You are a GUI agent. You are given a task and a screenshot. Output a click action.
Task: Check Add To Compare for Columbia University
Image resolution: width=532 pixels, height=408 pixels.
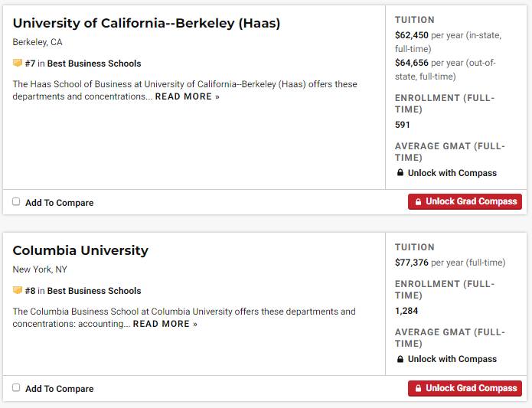click(16, 388)
